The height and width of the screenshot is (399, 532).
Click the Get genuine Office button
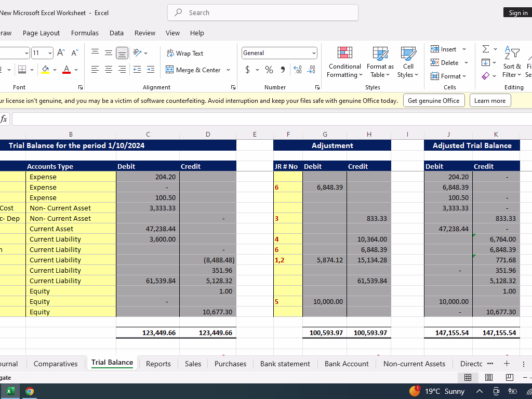tap(433, 100)
